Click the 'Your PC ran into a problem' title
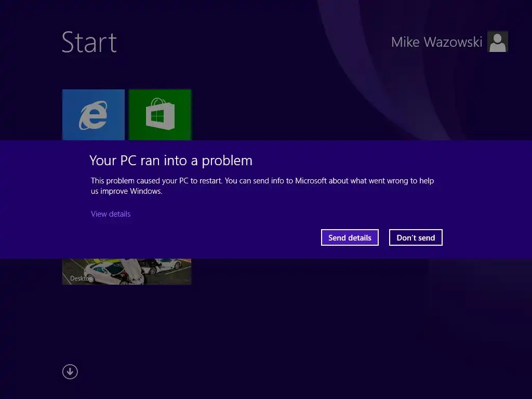532x399 pixels. pos(171,161)
